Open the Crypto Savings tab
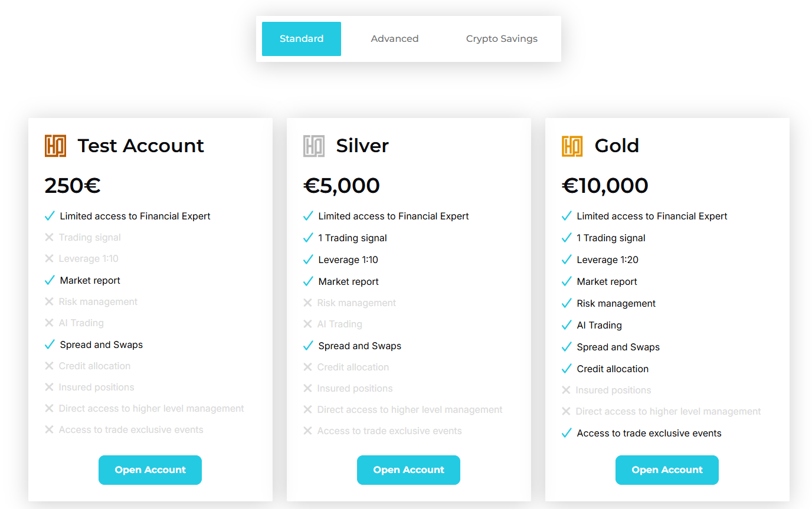This screenshot has width=812, height=509. pos(502,39)
